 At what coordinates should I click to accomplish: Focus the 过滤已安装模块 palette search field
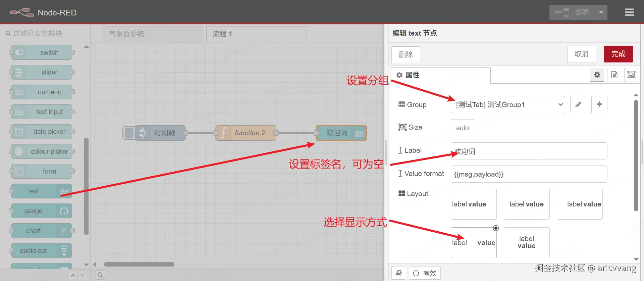(45, 33)
